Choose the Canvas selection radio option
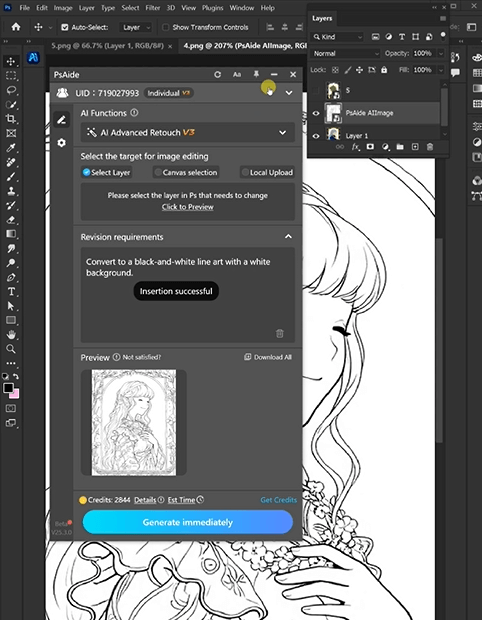The height and width of the screenshot is (620, 482). (185, 172)
